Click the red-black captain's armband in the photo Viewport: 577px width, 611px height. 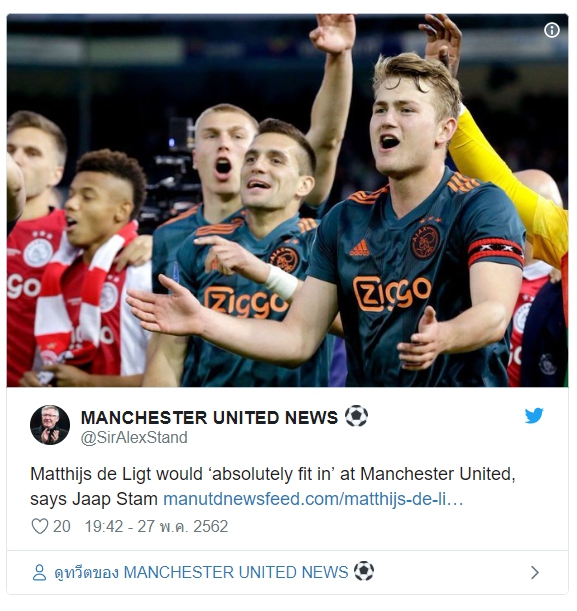click(496, 252)
